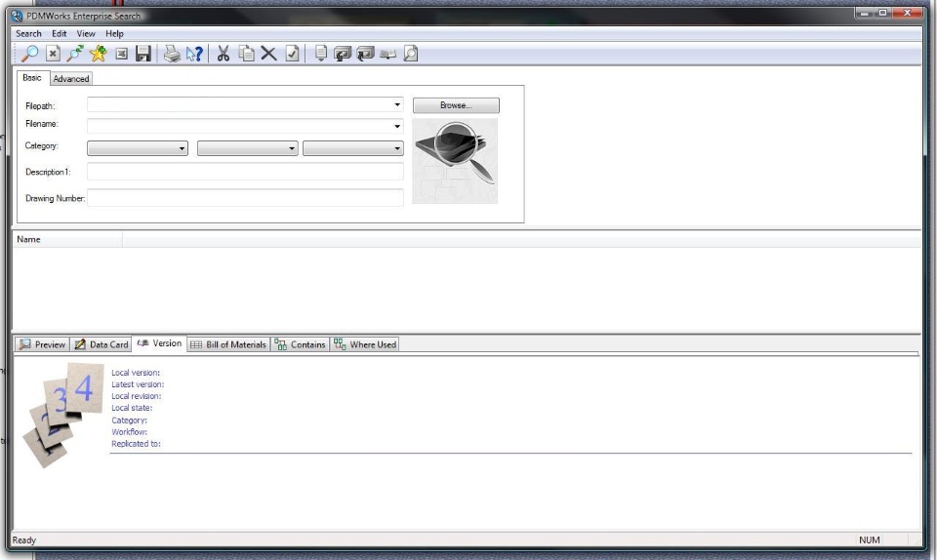Viewport: 937px width, 560px height.
Task: Click the document with down arrow icon
Action: point(321,54)
